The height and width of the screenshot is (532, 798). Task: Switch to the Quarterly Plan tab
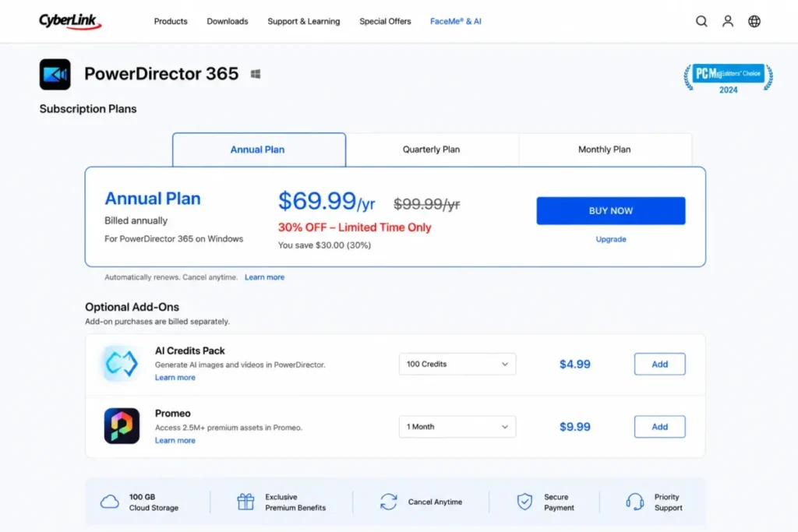click(x=432, y=150)
